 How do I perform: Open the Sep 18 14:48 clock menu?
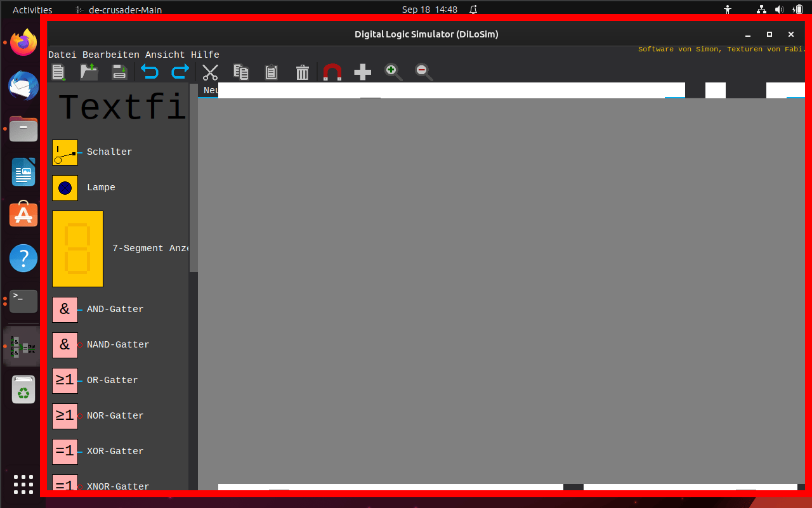pyautogui.click(x=429, y=10)
